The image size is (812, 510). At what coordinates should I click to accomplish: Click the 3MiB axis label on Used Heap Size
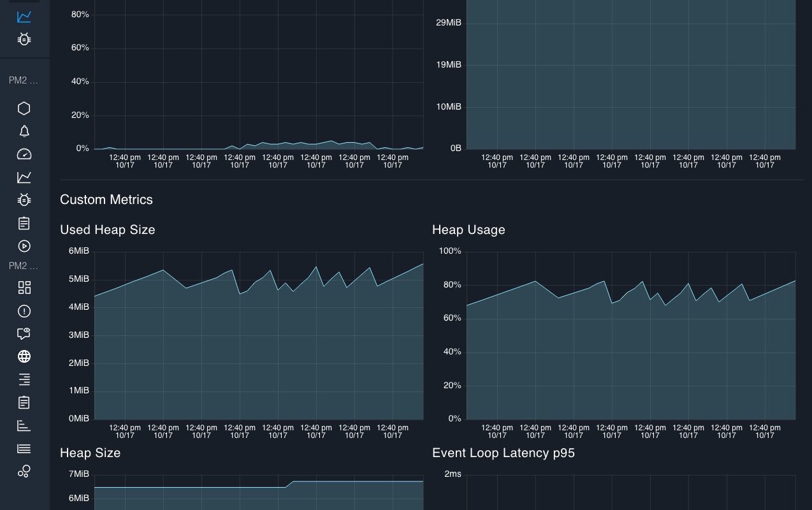click(79, 335)
